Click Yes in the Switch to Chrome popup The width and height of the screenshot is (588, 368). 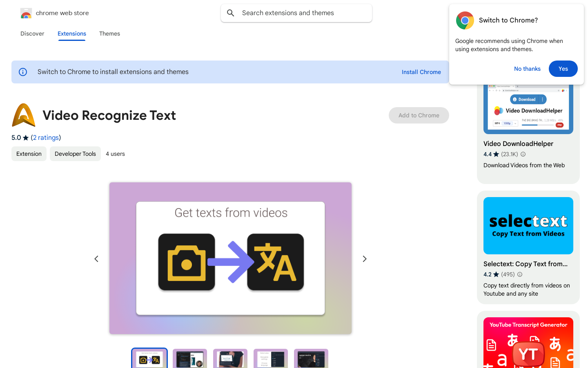click(563, 69)
